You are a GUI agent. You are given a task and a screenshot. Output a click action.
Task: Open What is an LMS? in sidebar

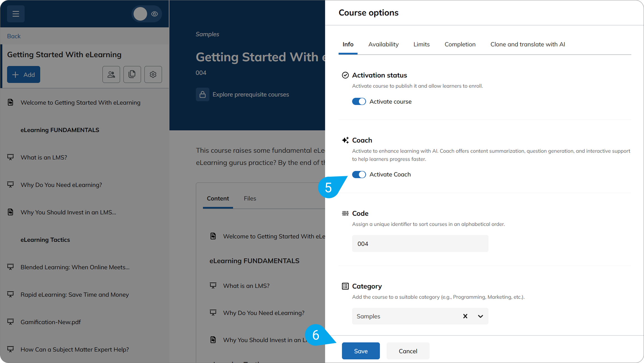(44, 157)
